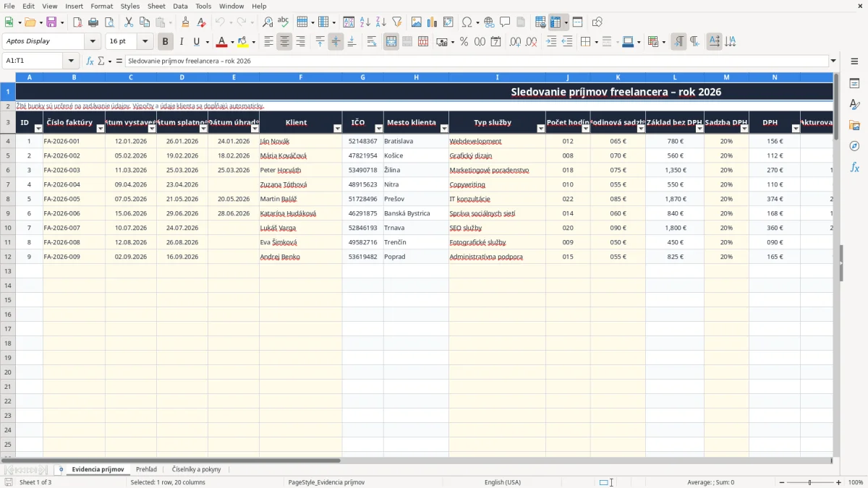Open the sidebar Navigator panel
The height and width of the screenshot is (488, 868).
(x=854, y=147)
